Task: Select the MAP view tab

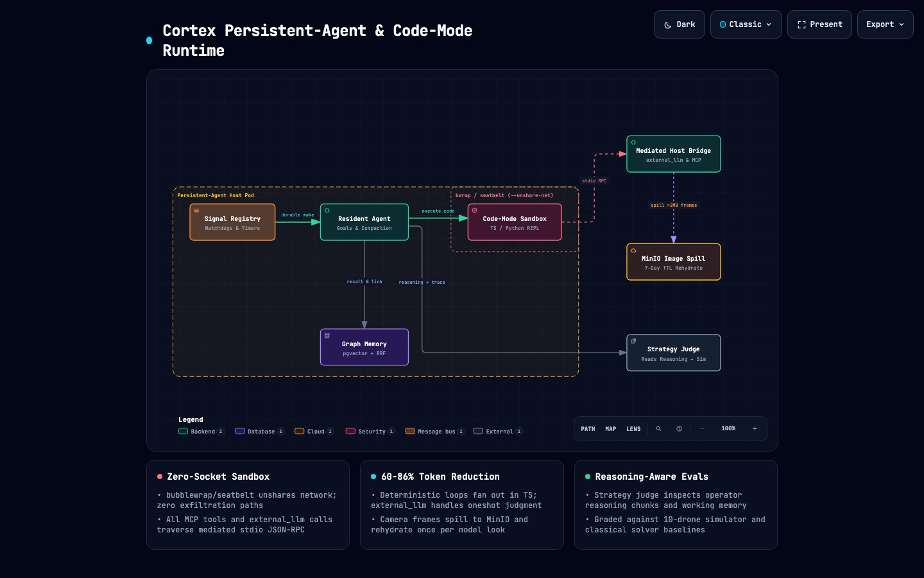Action: pos(611,429)
